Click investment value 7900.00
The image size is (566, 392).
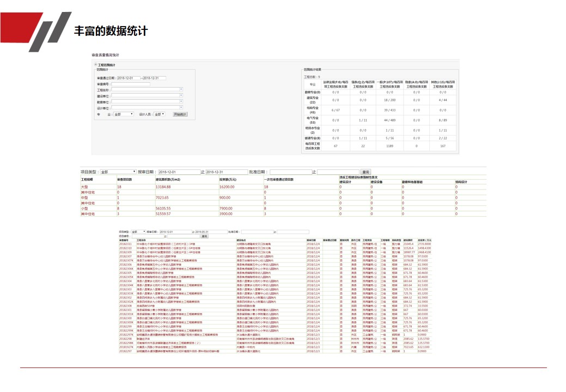226,209
